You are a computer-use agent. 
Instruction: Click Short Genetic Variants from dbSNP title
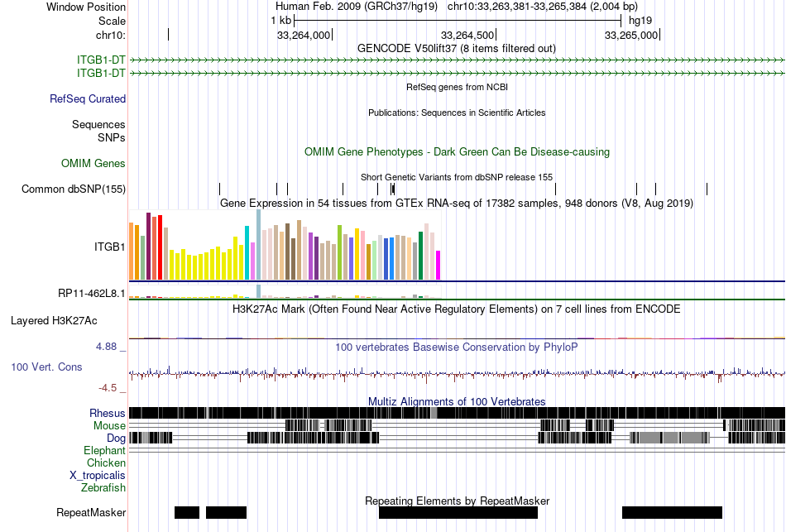click(457, 177)
